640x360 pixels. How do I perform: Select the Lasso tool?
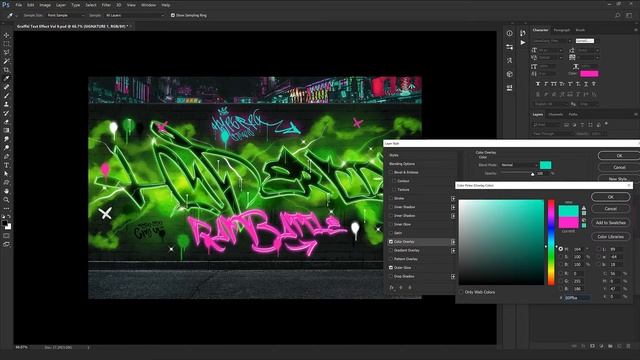7,52
